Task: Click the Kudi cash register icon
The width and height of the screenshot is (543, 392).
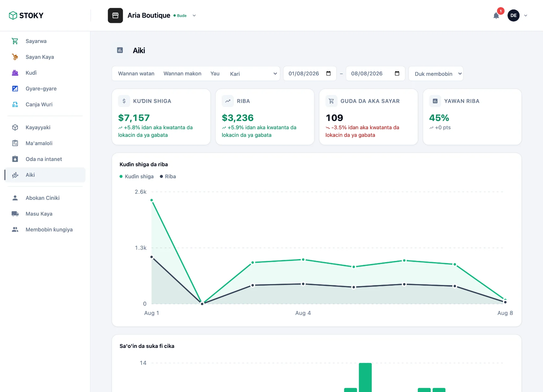Action: 15,73
